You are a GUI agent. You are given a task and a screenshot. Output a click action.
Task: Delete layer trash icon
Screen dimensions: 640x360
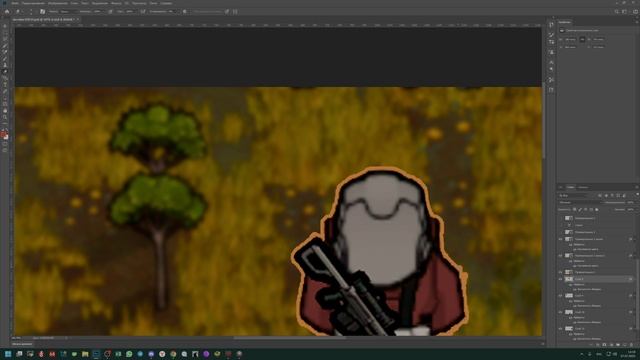(x=631, y=344)
